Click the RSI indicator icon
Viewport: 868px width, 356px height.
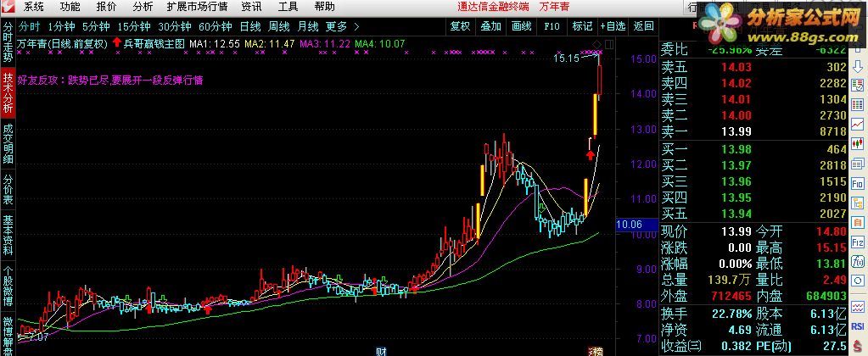pyautogui.click(x=858, y=326)
